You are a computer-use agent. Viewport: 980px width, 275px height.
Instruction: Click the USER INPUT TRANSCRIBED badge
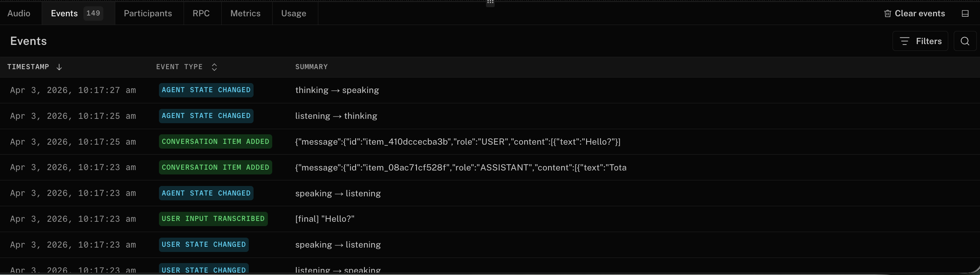point(213,219)
